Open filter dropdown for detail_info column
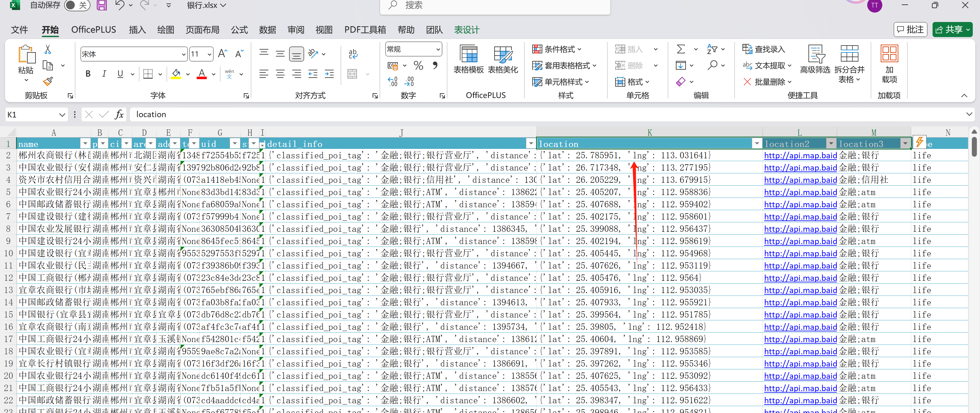Viewport: 980px width, 413px height. point(531,144)
